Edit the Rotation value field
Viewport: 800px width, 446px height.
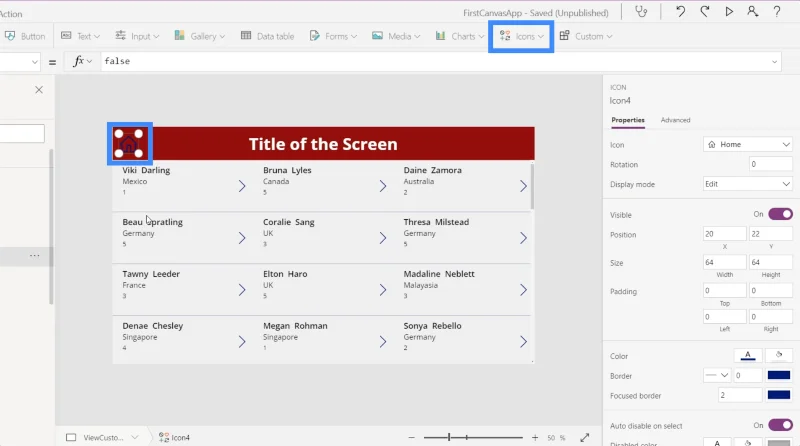click(770, 164)
